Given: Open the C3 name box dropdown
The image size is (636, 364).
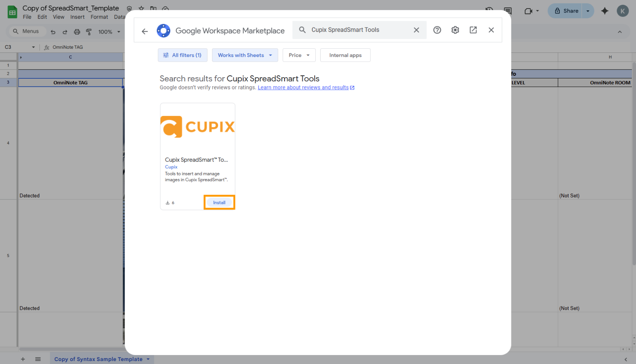Looking at the screenshot, I should 33,47.
